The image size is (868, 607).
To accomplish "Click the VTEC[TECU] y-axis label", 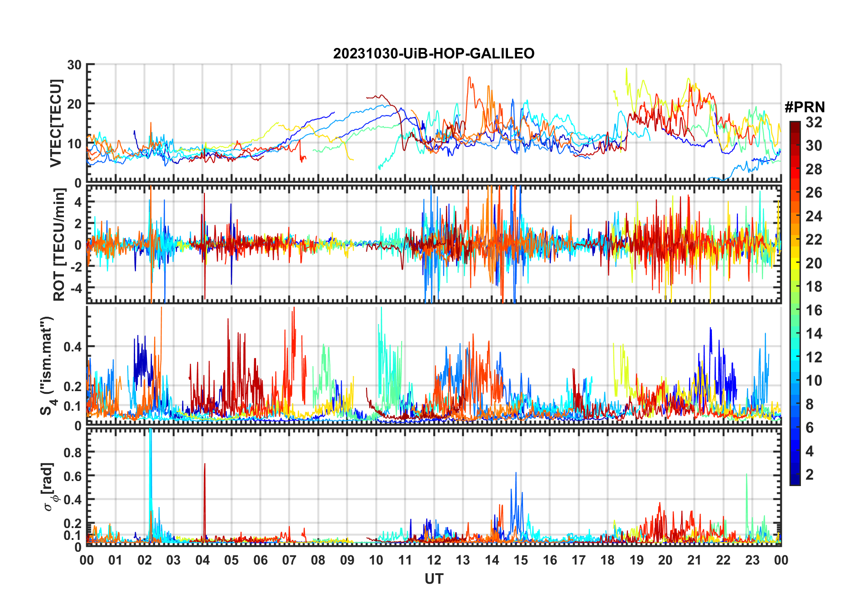I will pos(56,123).
